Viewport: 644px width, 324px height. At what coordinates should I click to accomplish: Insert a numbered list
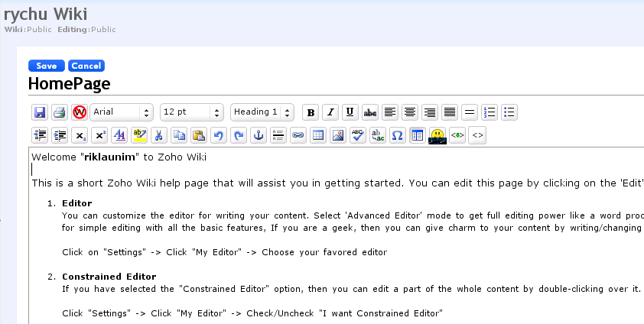490,112
